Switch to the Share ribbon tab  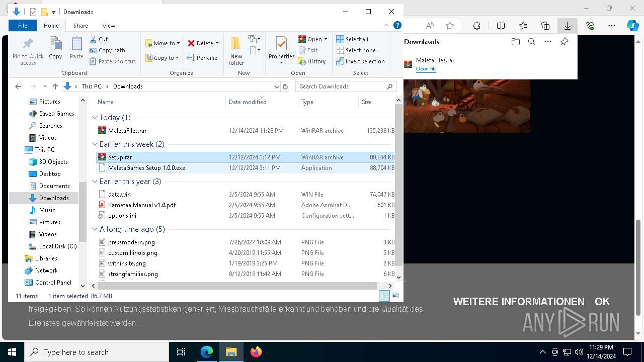(80, 26)
